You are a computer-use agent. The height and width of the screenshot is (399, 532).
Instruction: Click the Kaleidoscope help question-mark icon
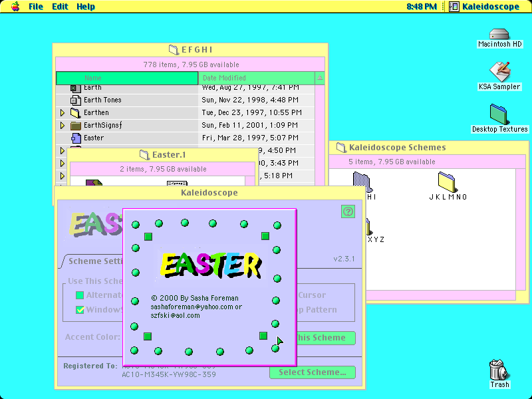pyautogui.click(x=348, y=211)
